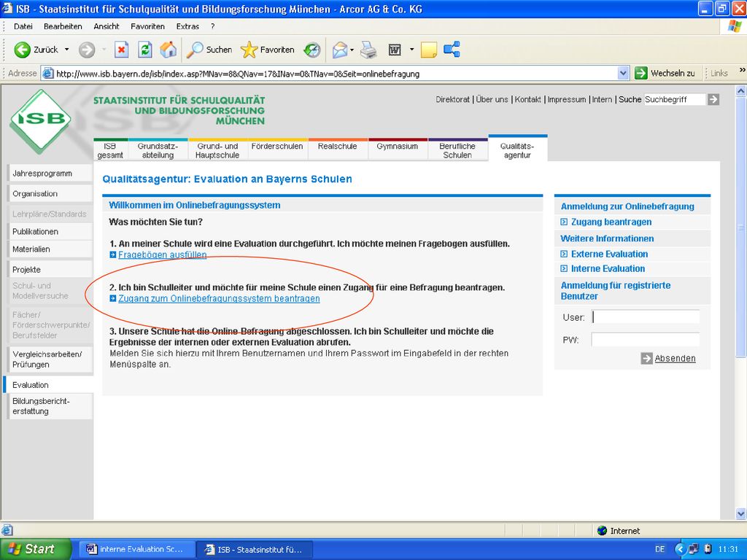Viewport: 747px width, 560px height.
Task: Click the Direktorat header link
Action: (x=452, y=99)
